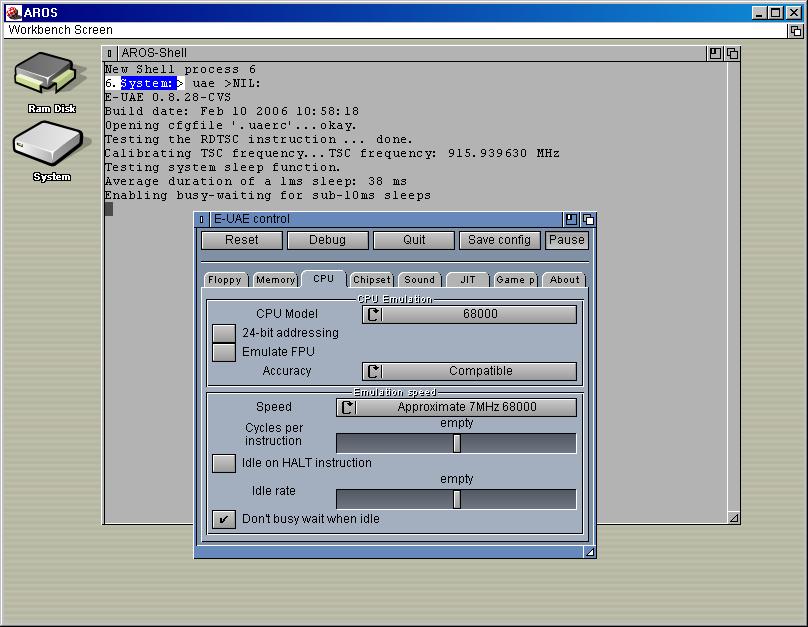The height and width of the screenshot is (627, 808).
Task: Click the AROS-Shell window close gadget
Action: pyautogui.click(x=109, y=53)
